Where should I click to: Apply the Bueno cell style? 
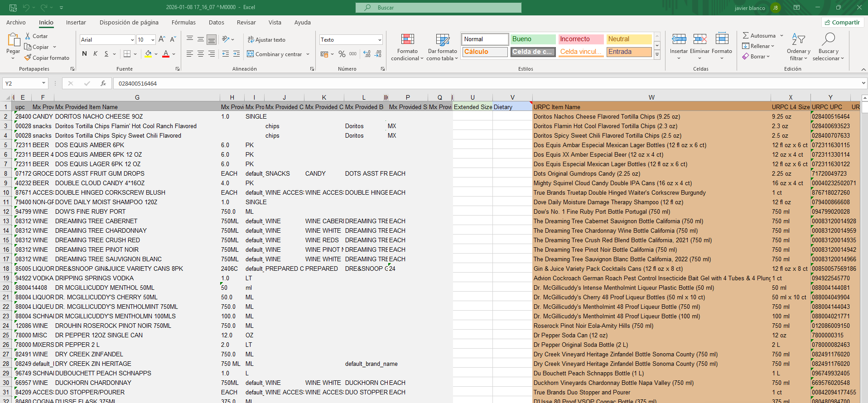533,39
